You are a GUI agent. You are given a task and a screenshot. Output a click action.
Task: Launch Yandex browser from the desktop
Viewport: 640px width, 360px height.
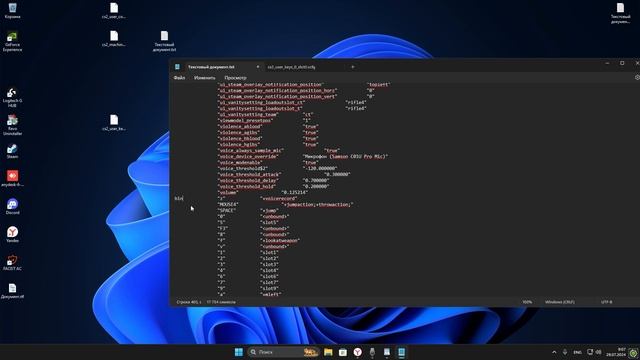[12, 234]
